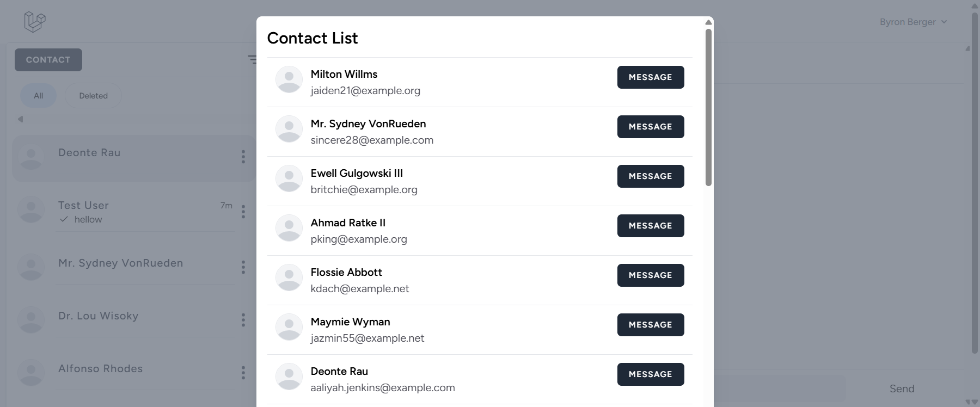Image resolution: width=980 pixels, height=407 pixels.
Task: Open options menu for Deonte Rau chat
Action: (243, 157)
